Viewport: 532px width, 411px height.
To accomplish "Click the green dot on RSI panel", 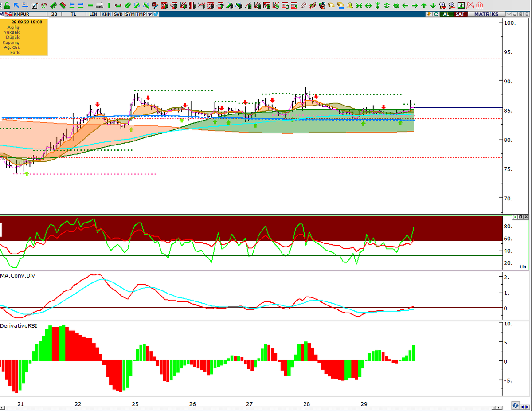I will tap(516, 217).
